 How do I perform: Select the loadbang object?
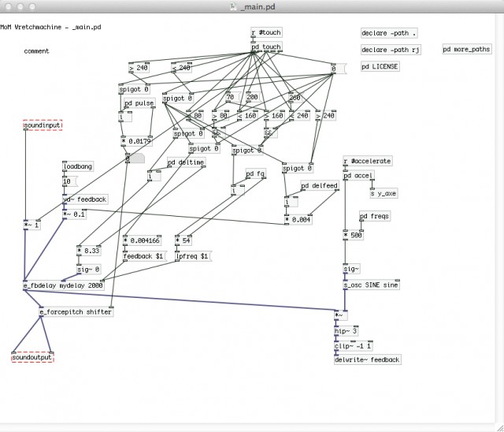coord(78,166)
